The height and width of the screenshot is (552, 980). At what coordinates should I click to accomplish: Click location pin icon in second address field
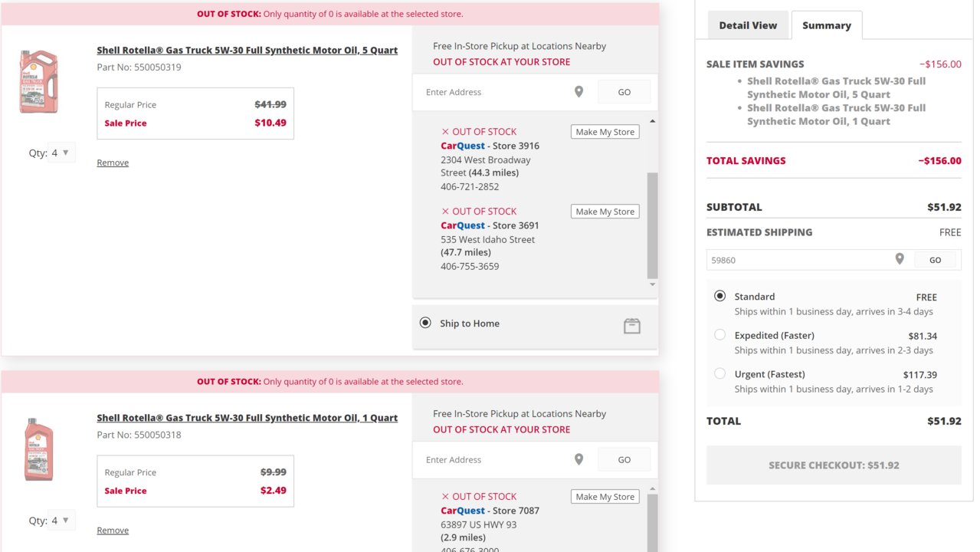[x=578, y=459]
